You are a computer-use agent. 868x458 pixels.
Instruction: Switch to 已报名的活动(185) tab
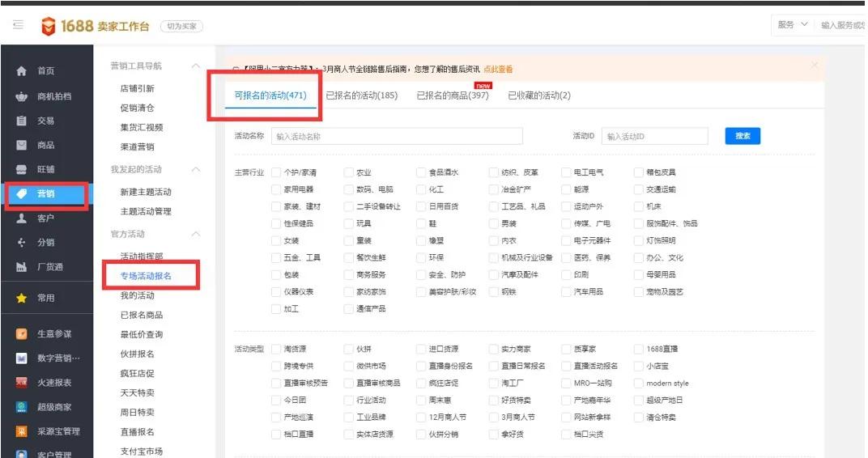tap(361, 95)
